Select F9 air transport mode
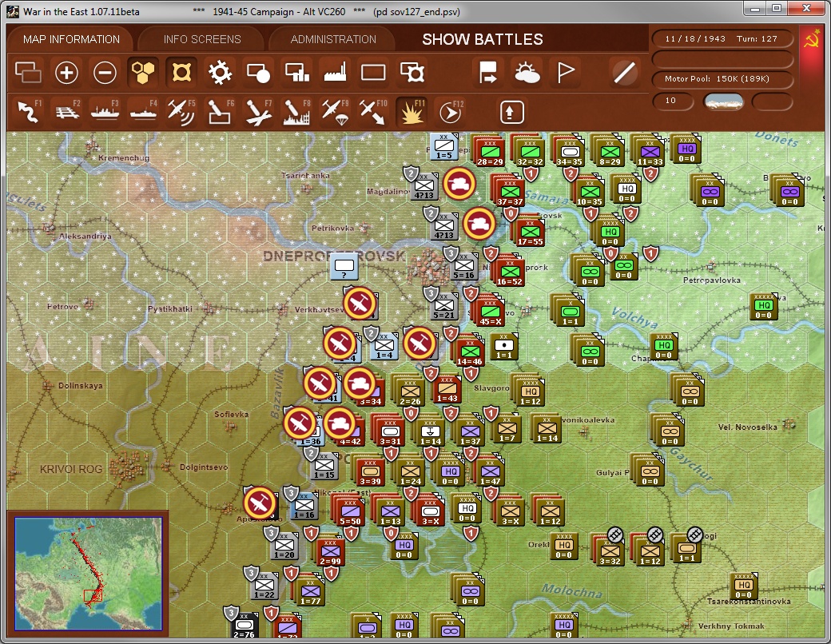 click(335, 112)
